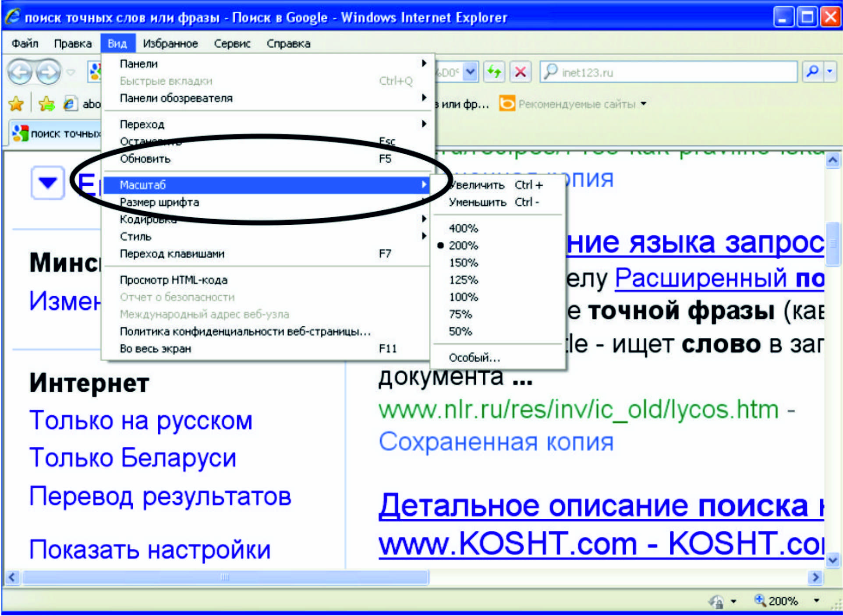
Task: Click Уменьшить in the zoom submenu
Action: click(497, 202)
